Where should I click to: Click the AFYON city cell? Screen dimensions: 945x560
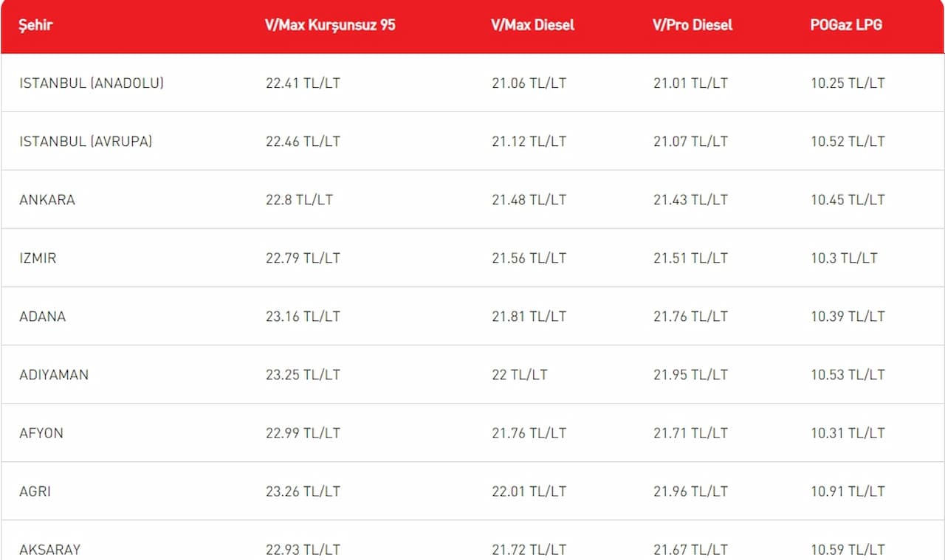[x=41, y=433]
